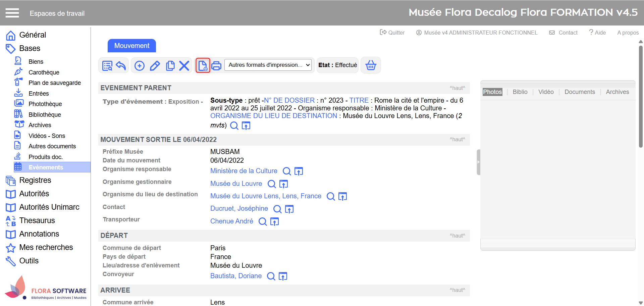Open the Ministère de la Culture link

(x=244, y=171)
